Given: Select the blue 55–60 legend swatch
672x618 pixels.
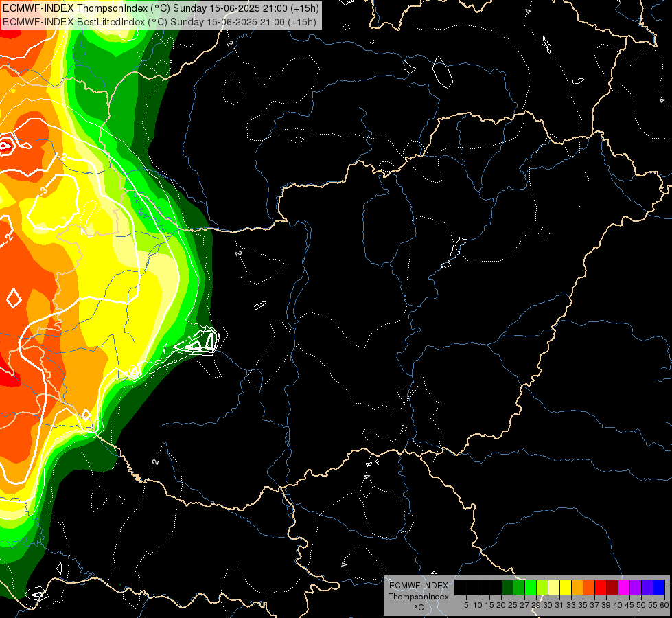Looking at the screenshot, I should [659, 588].
